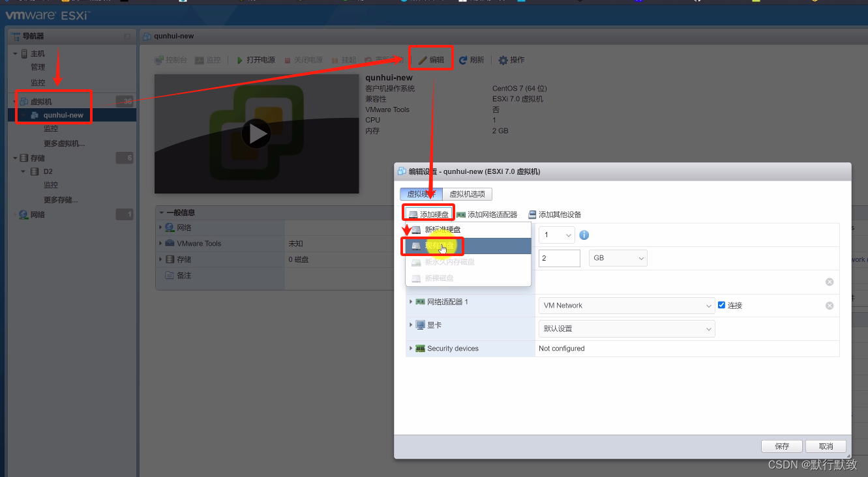Click 添加其他设备 add other device
This screenshot has height=477, width=868.
(554, 214)
